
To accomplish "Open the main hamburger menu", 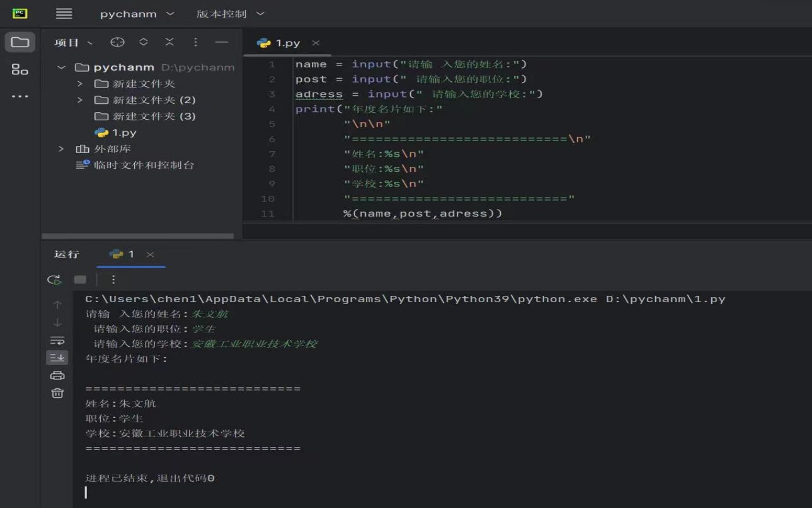I will coord(64,14).
